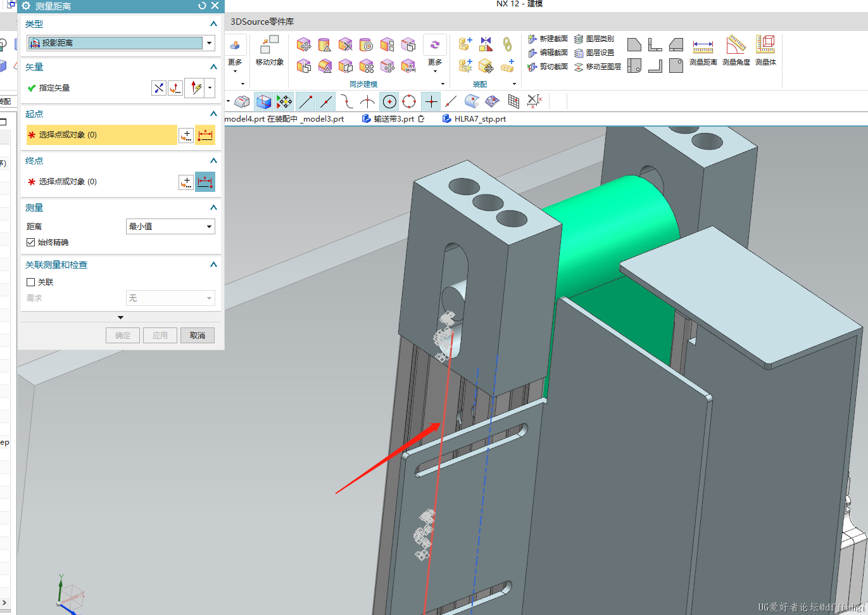The height and width of the screenshot is (615, 868).
Task: Click the 确定 OK button
Action: (123, 335)
